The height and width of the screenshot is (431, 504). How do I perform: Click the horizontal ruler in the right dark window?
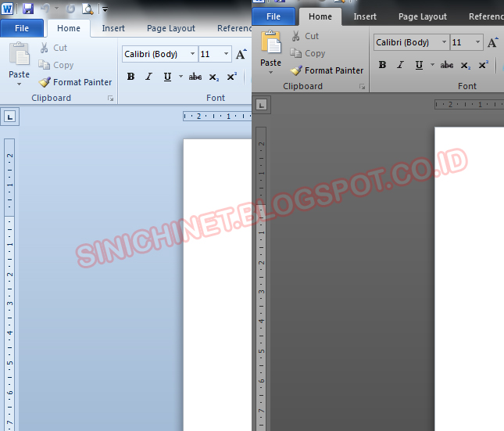click(470, 105)
